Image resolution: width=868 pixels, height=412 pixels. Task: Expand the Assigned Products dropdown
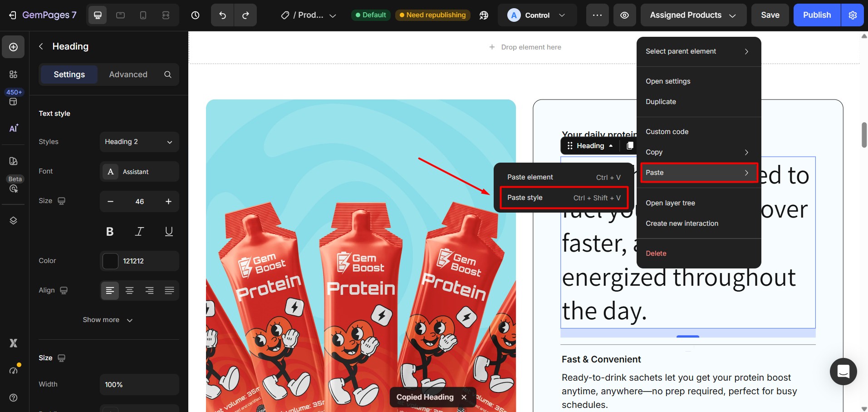click(693, 15)
